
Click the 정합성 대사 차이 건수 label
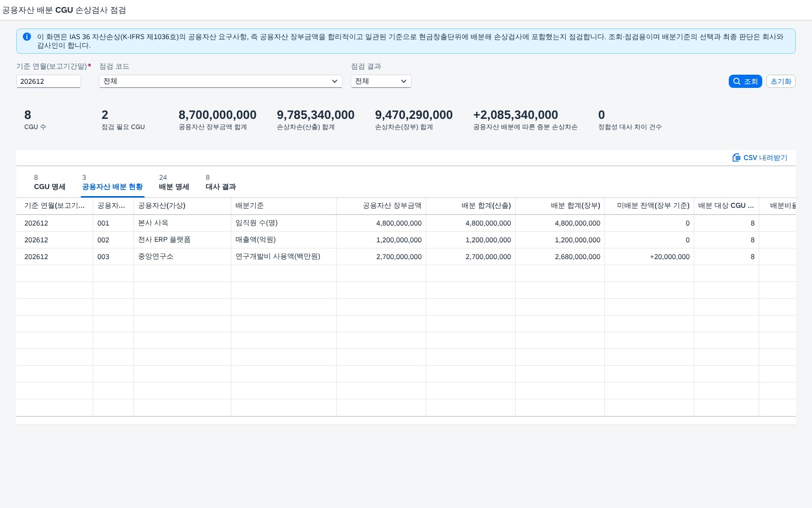click(630, 127)
